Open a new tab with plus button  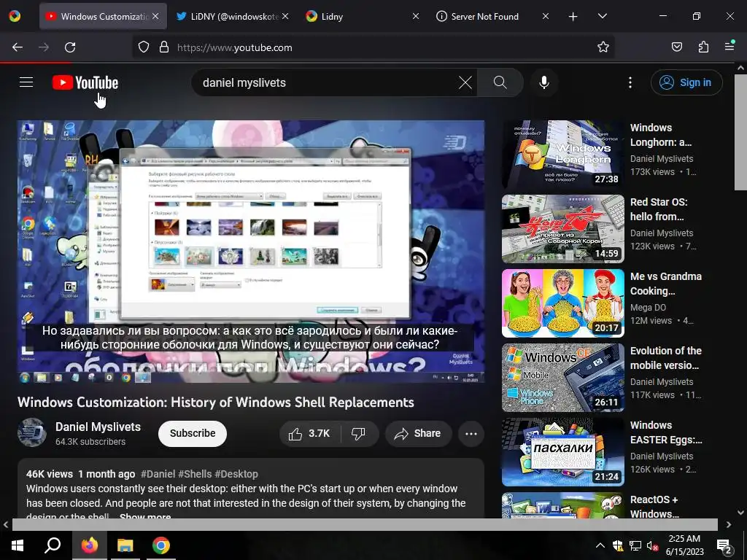[573, 17]
